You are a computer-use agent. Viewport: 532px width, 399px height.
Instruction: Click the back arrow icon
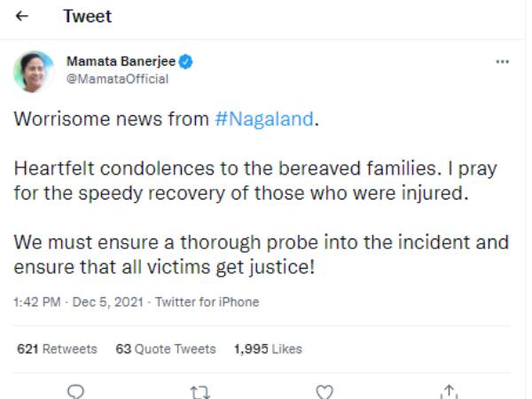pos(21,17)
